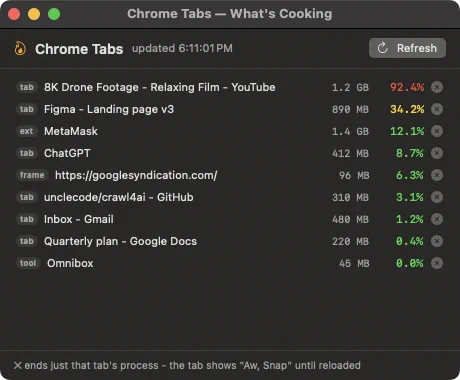
Task: End the Inbox - Gmail tab process
Action: (x=437, y=219)
